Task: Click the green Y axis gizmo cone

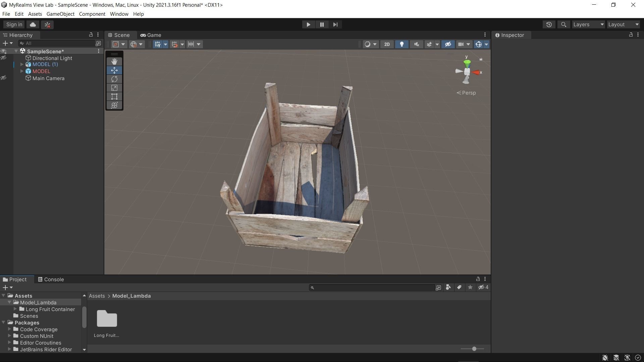Action: tap(467, 62)
